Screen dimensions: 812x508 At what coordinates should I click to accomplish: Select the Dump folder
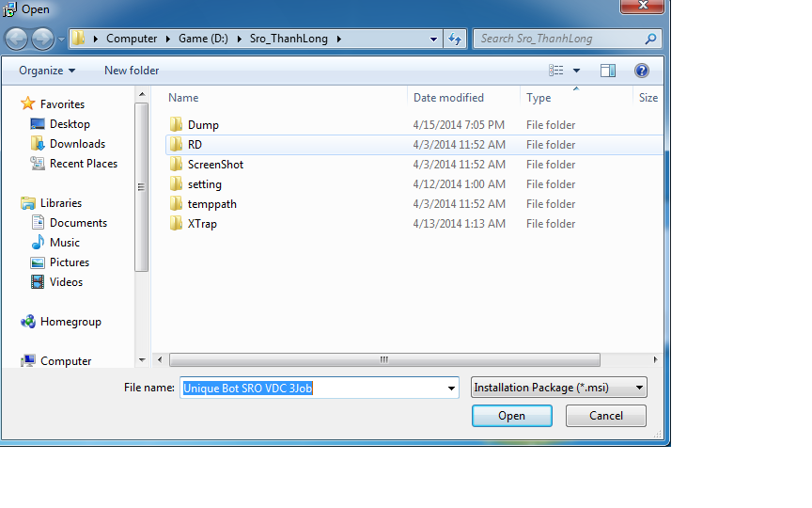click(x=414, y=125)
